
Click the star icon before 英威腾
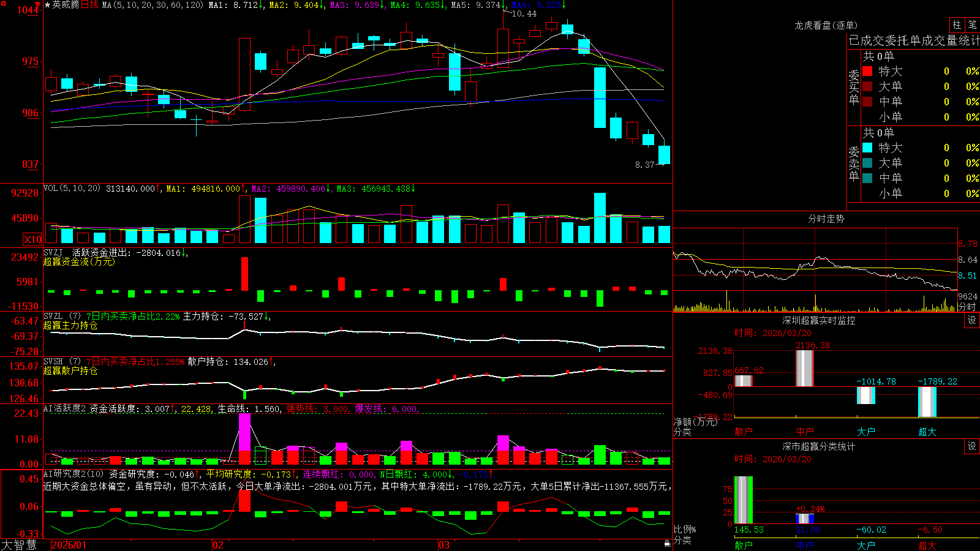tap(47, 5)
